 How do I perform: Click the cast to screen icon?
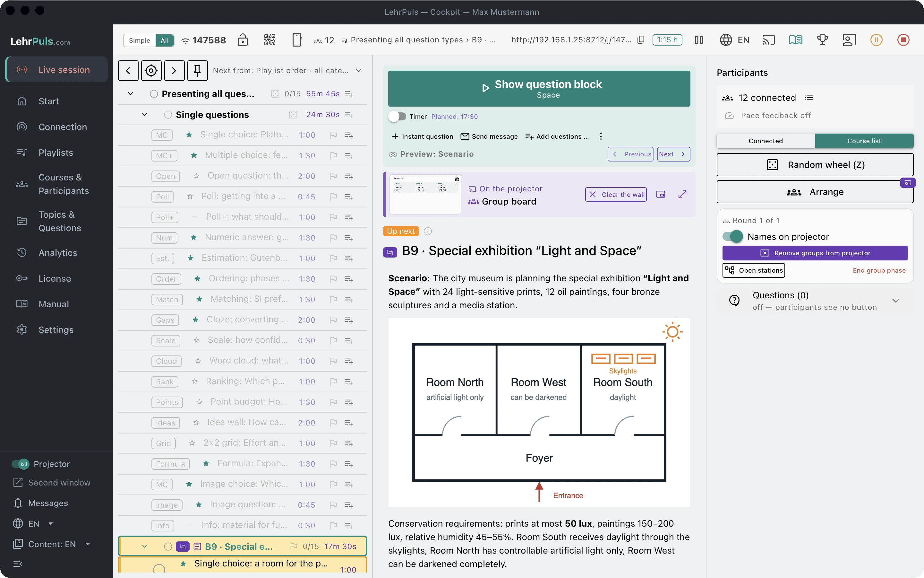click(x=769, y=40)
